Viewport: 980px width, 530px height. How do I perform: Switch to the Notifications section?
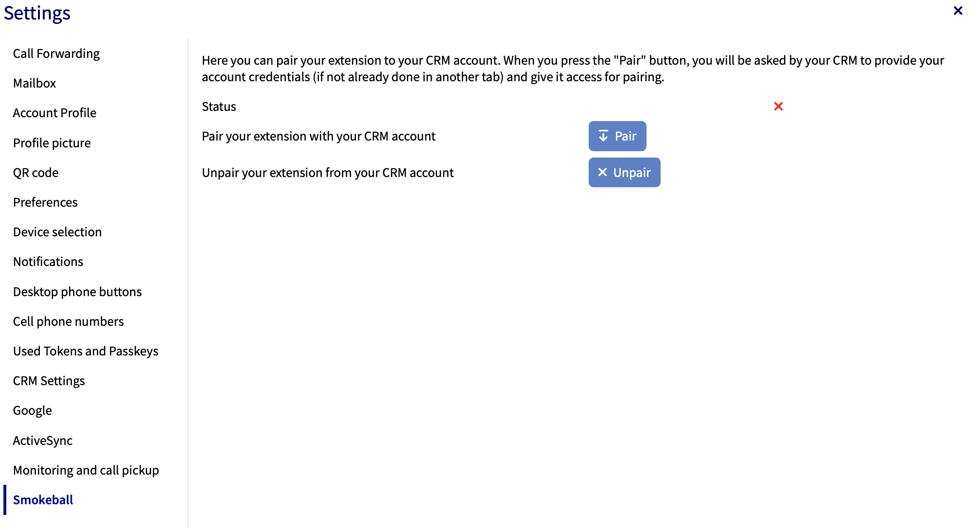pos(48,262)
